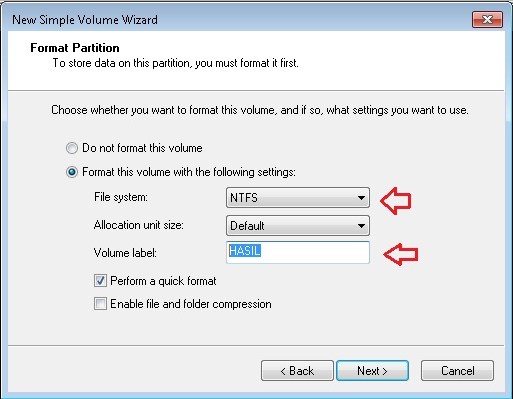Click the Enable file and folder compression label
The image size is (513, 399).
click(191, 304)
